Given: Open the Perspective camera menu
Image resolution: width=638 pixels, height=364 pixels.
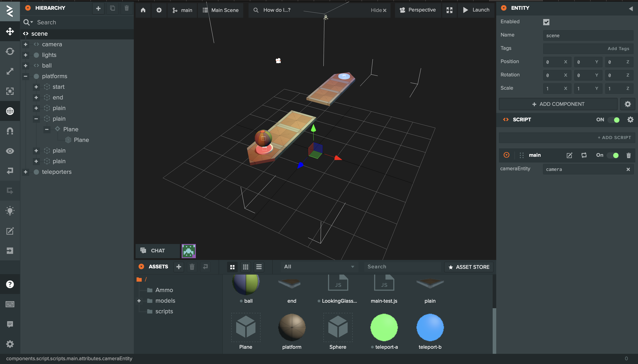Looking at the screenshot, I should (x=418, y=10).
